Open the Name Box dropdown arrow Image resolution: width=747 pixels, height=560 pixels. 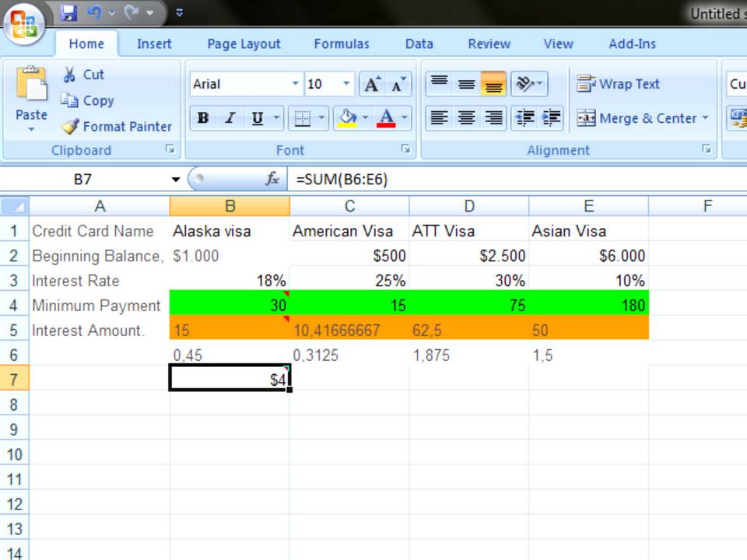click(x=176, y=180)
